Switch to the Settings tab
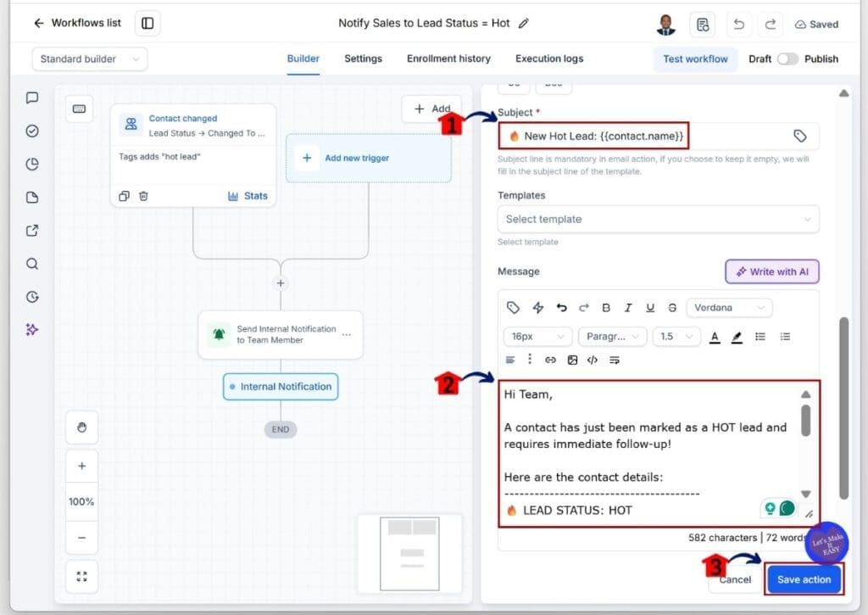The width and height of the screenshot is (868, 615). click(363, 59)
